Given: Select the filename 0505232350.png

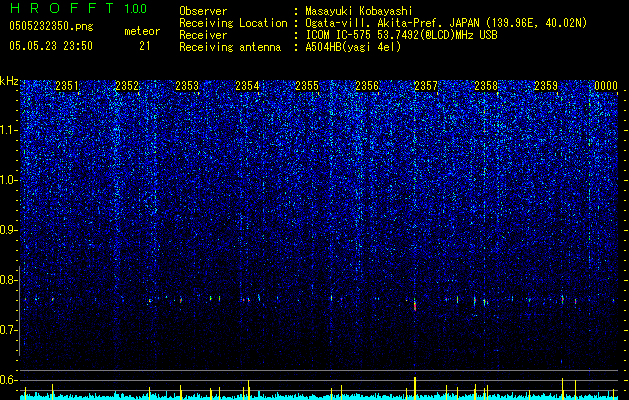Looking at the screenshot, I should [51, 27].
